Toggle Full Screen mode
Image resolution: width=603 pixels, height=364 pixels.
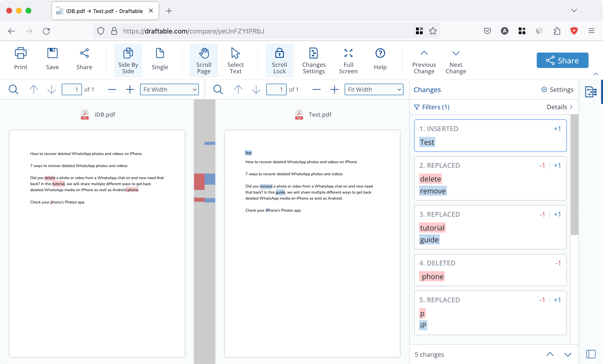click(x=348, y=60)
